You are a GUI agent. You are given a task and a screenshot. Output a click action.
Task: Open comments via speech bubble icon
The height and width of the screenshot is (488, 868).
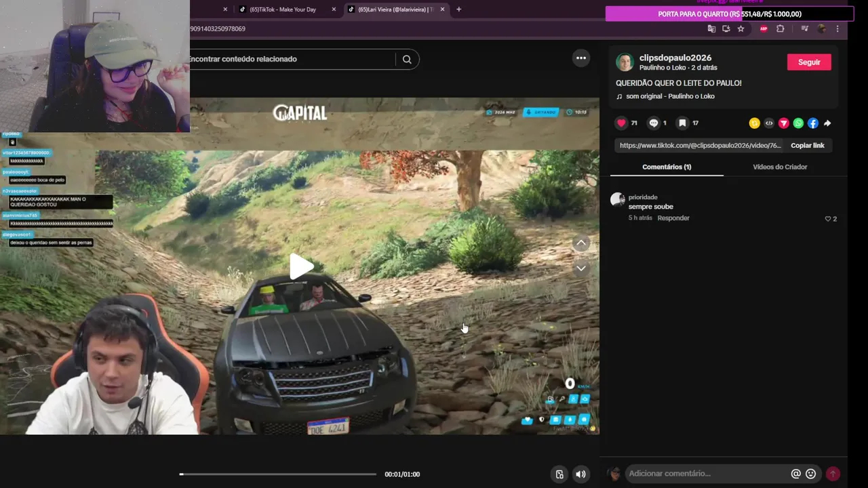[x=654, y=123]
